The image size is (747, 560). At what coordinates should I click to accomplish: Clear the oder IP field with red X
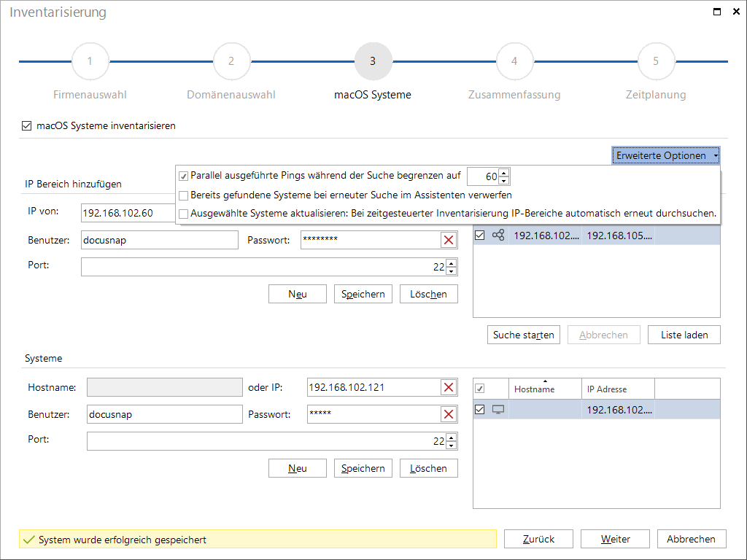pos(449,388)
